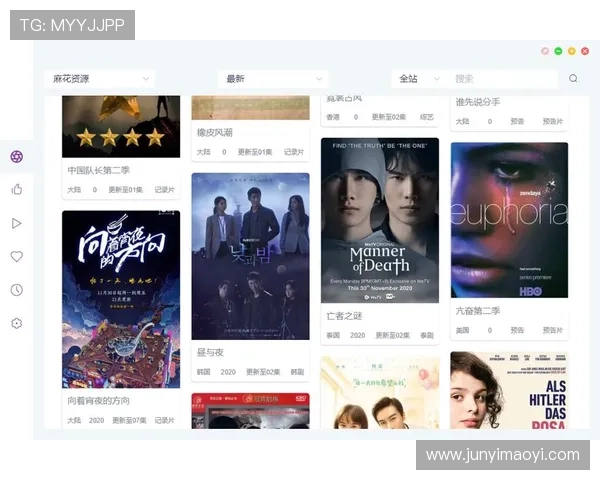Viewport: 600px width, 480px height.
Task: Click 美国 under 亢奋第二季
Action: point(462,330)
